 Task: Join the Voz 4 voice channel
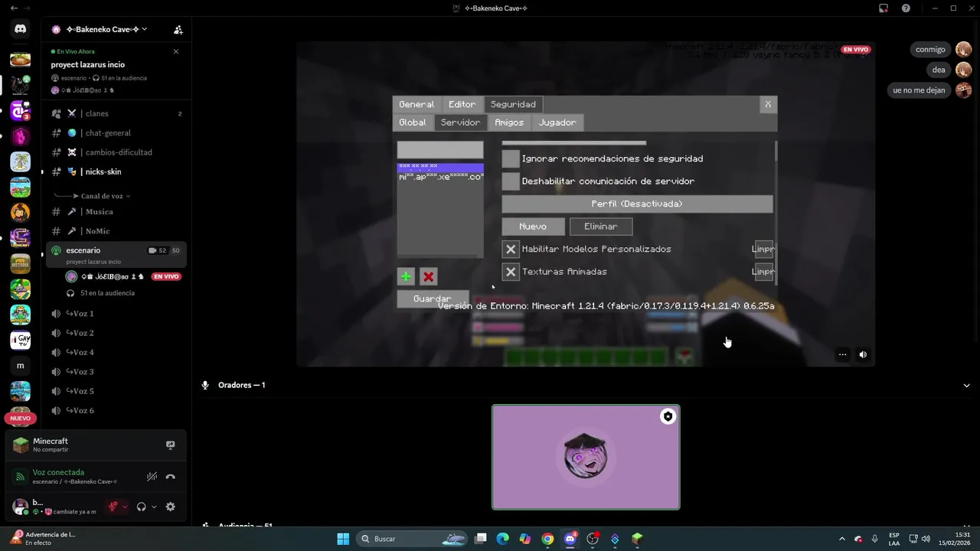(116, 352)
